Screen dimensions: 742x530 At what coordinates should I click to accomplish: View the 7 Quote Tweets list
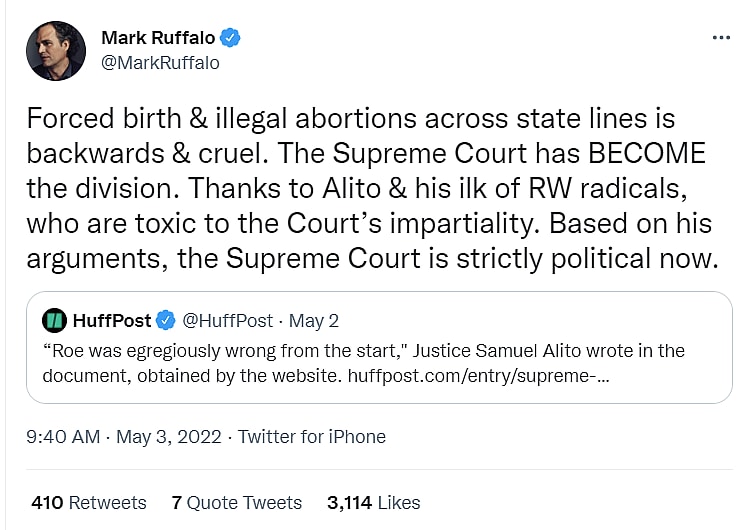[236, 502]
